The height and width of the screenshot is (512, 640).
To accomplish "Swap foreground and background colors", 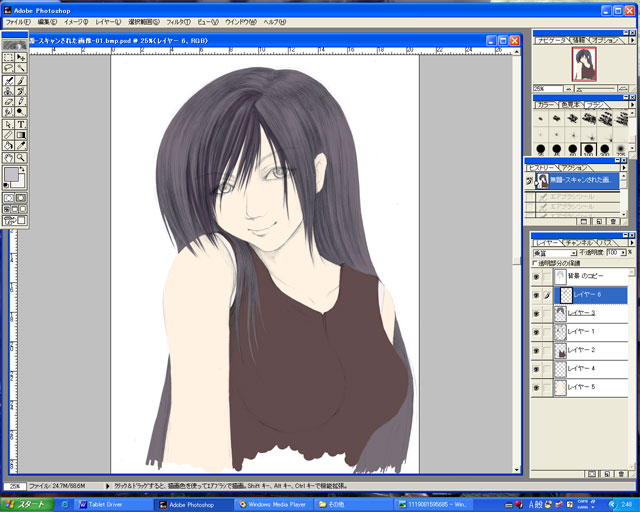I will click(x=22, y=169).
